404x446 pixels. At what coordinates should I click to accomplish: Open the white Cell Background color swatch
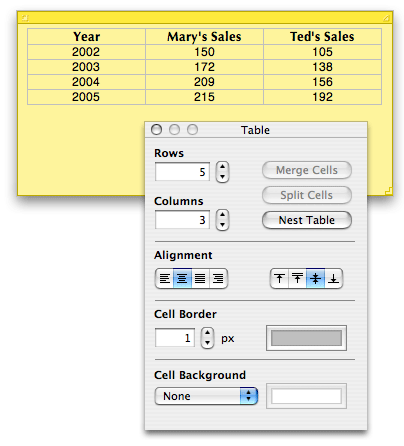[x=306, y=396]
